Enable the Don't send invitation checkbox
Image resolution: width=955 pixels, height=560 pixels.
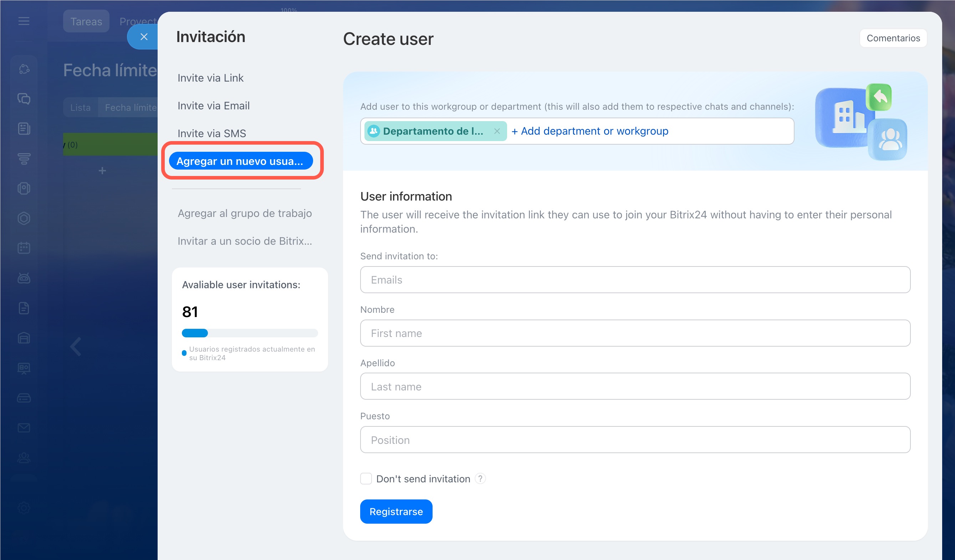pyautogui.click(x=366, y=478)
